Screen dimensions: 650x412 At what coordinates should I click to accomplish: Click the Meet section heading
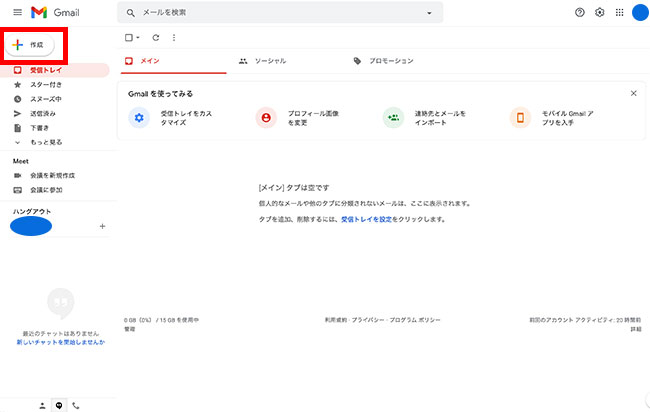tap(21, 161)
